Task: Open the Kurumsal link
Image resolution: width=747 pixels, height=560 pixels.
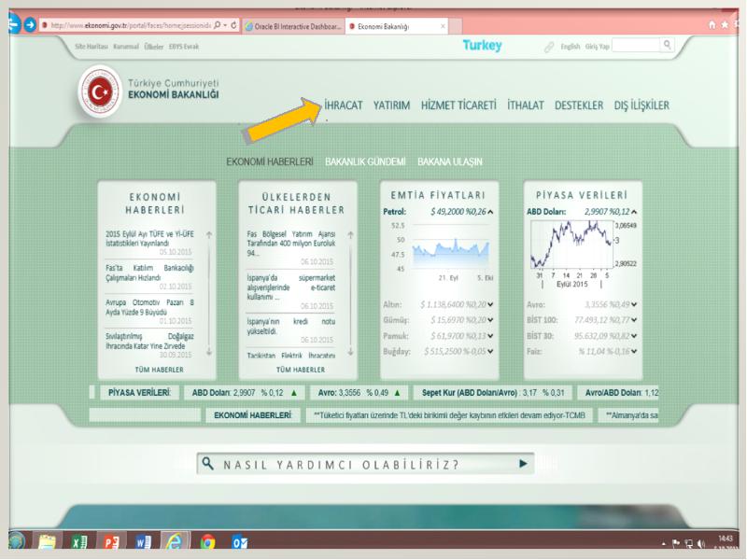Action: point(126,47)
